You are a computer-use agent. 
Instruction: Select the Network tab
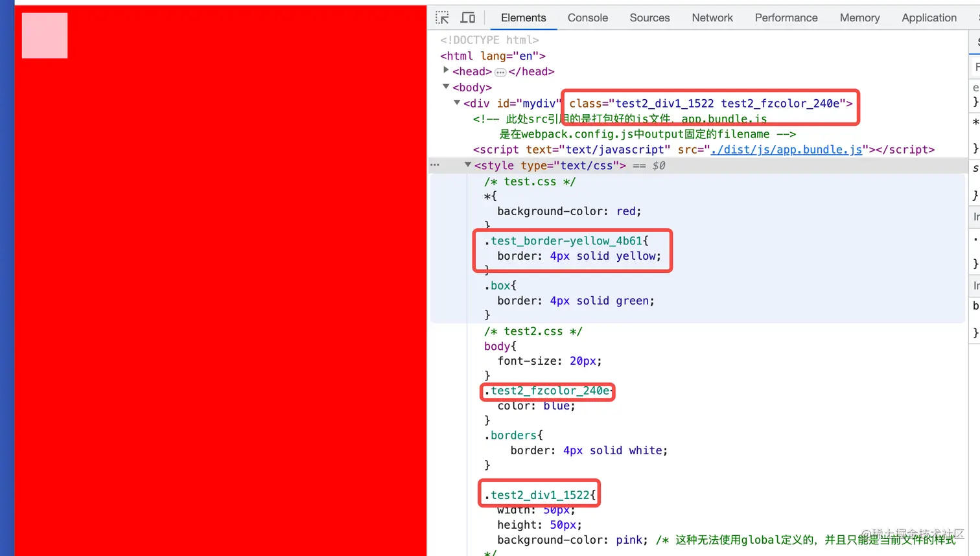click(712, 17)
